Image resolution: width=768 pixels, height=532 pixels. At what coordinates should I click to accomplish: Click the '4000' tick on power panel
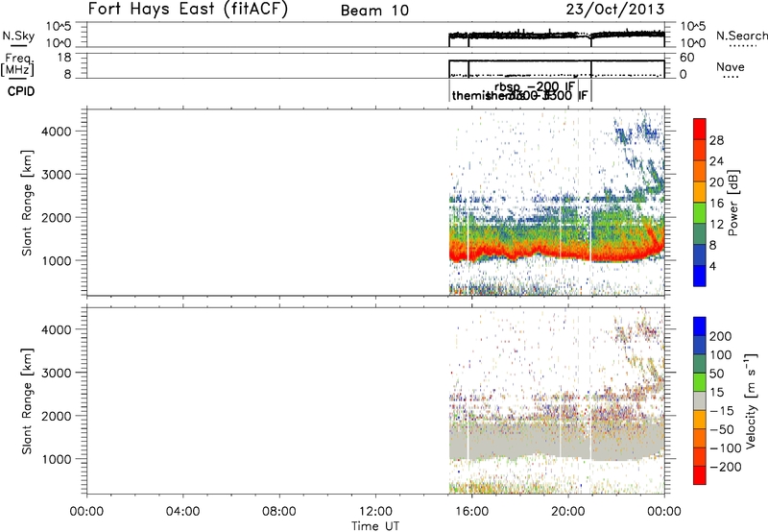pos(57,132)
